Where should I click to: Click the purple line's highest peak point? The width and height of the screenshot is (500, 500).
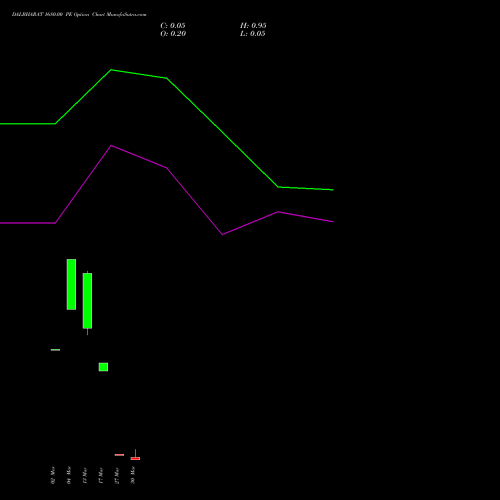[111, 145]
